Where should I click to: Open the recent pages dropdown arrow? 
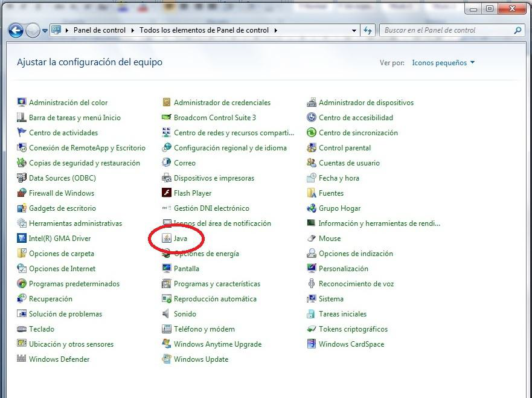point(45,31)
